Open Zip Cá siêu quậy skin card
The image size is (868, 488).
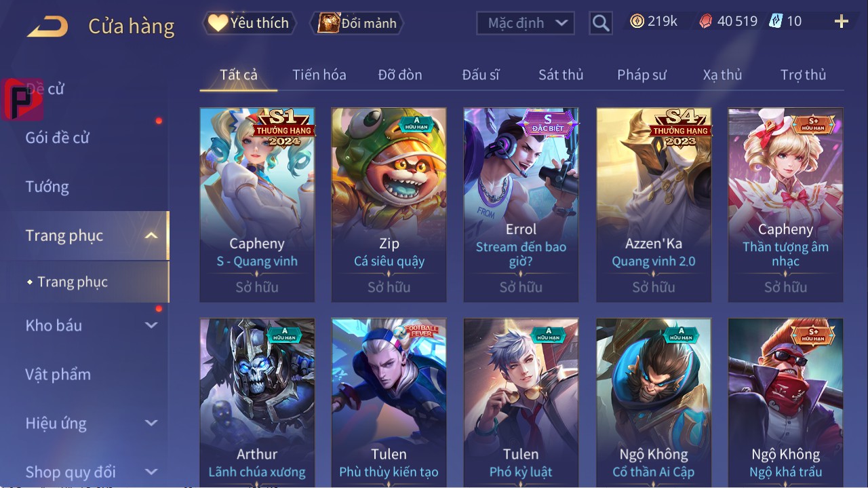(x=389, y=204)
